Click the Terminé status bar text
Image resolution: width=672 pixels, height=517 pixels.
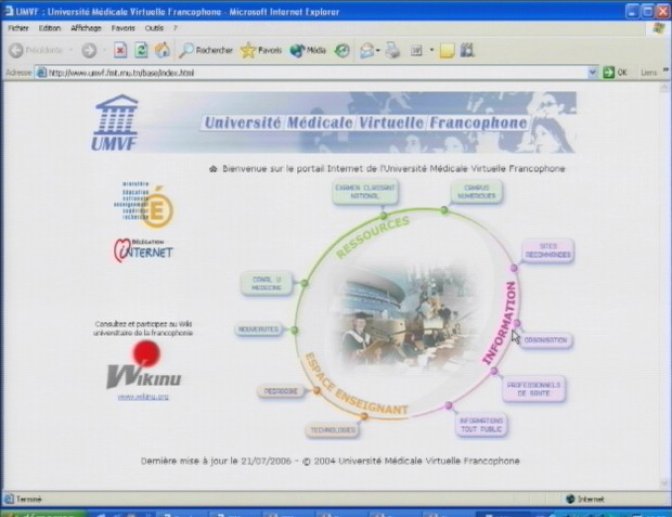coord(29,499)
